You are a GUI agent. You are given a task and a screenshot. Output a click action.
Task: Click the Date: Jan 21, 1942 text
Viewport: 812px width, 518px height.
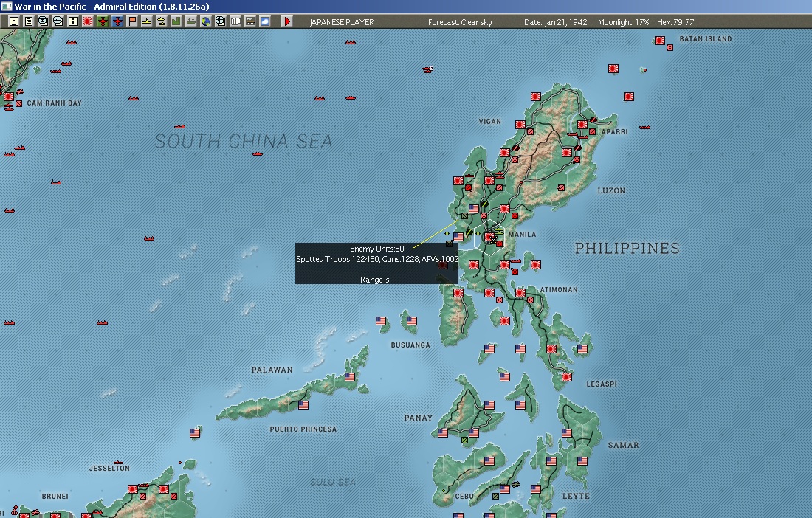pos(556,22)
